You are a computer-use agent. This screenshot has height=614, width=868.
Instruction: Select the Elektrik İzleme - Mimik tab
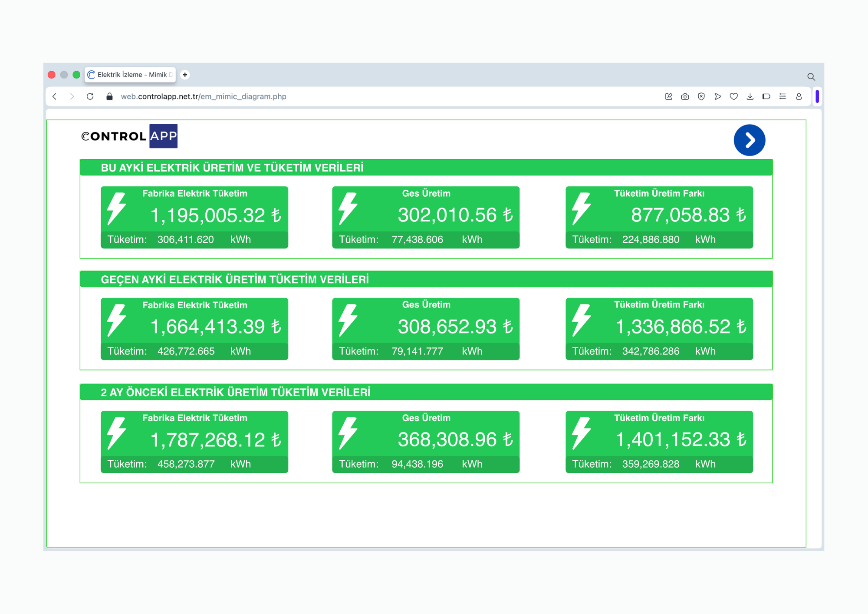(130, 75)
